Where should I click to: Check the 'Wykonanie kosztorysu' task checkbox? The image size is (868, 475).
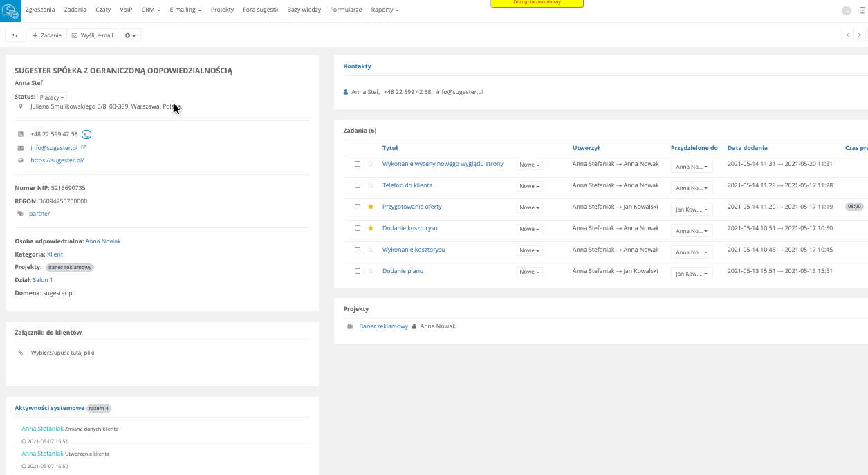[x=358, y=250]
